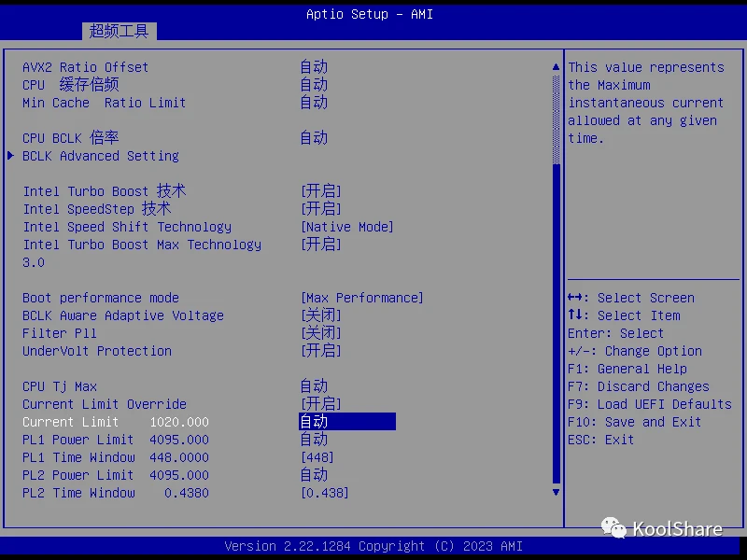Select PL1 Time Window 448.0000 label
The height and width of the screenshot is (560, 747).
tap(116, 457)
